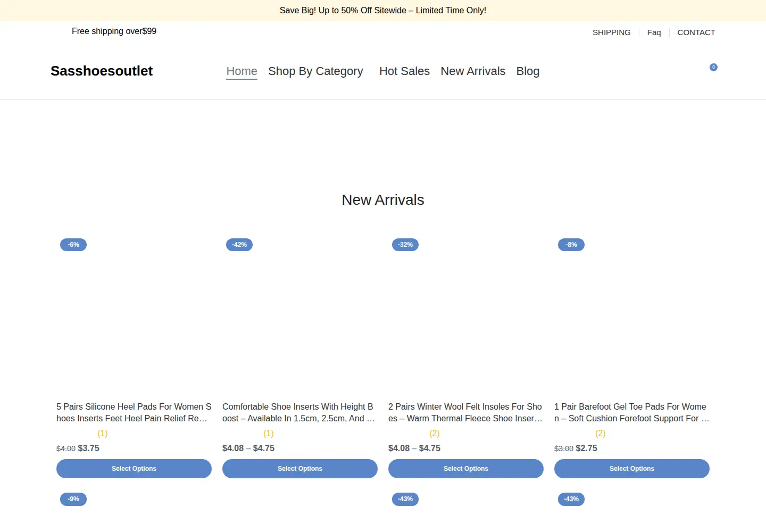Click the Sasshoesoutlet site logo

click(x=102, y=71)
